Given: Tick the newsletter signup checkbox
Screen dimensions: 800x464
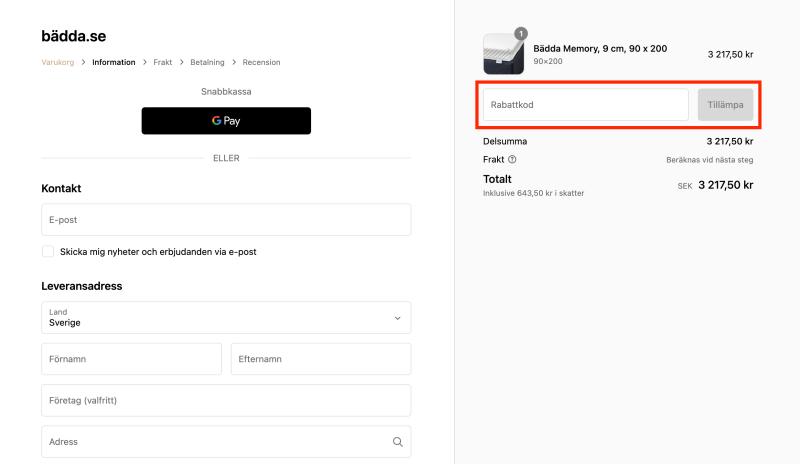Looking at the screenshot, I should click(x=48, y=252).
